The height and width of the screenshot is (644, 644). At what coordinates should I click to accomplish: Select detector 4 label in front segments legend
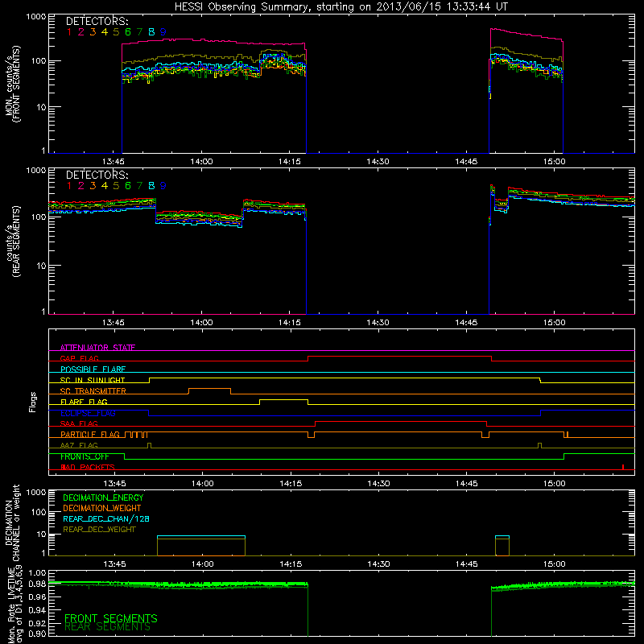pos(105,32)
